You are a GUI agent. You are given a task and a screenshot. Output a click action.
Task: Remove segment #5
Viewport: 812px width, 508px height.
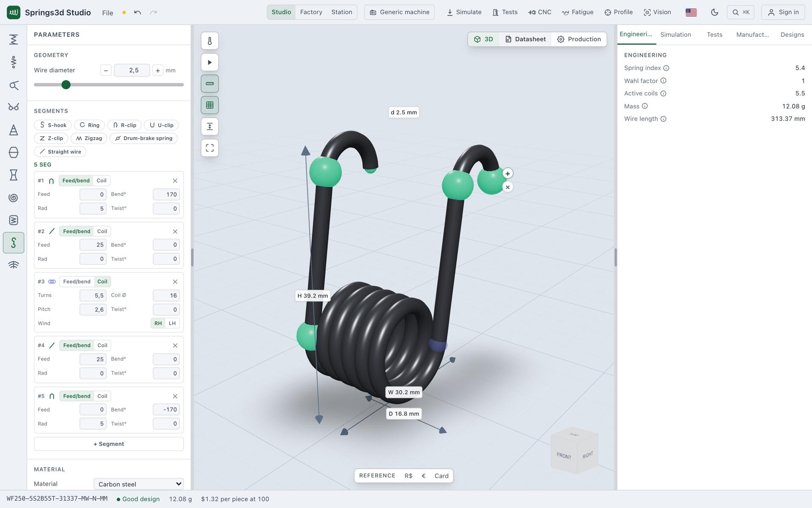tap(175, 396)
